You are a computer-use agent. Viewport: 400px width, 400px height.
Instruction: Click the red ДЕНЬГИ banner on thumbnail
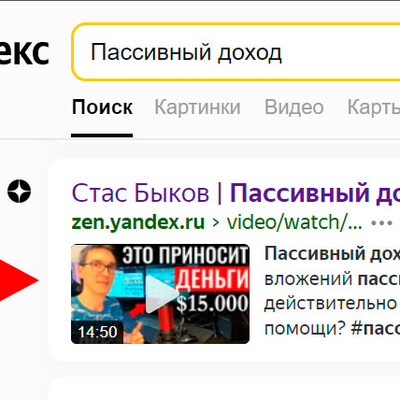point(212,279)
